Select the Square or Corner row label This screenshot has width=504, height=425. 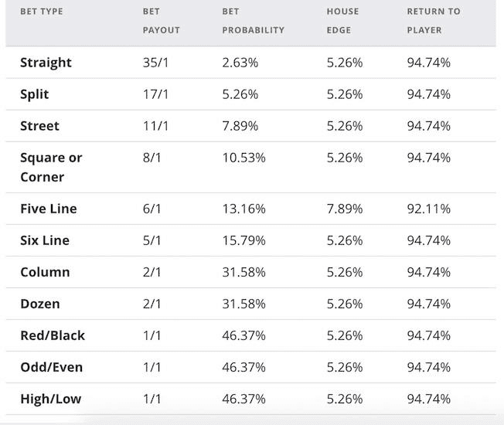(x=51, y=167)
